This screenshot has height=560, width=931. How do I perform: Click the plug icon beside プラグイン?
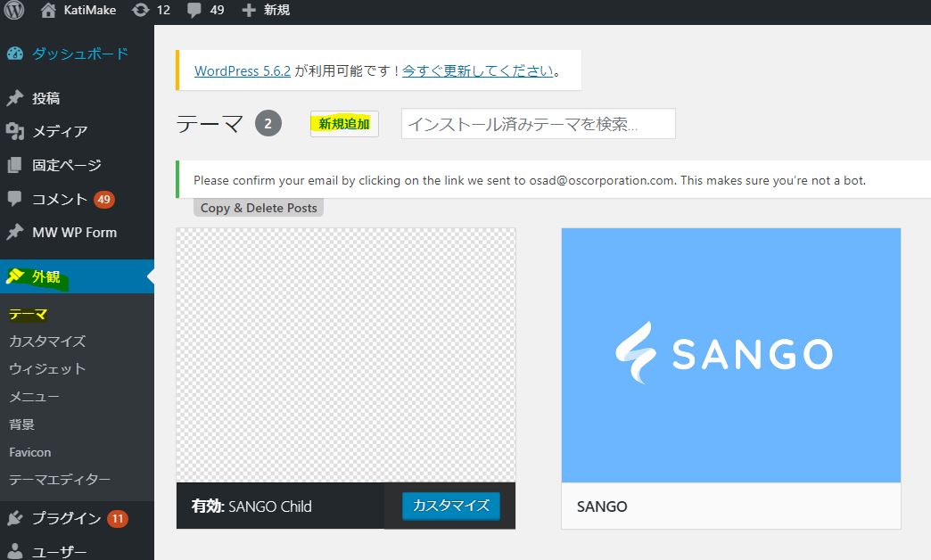point(15,518)
